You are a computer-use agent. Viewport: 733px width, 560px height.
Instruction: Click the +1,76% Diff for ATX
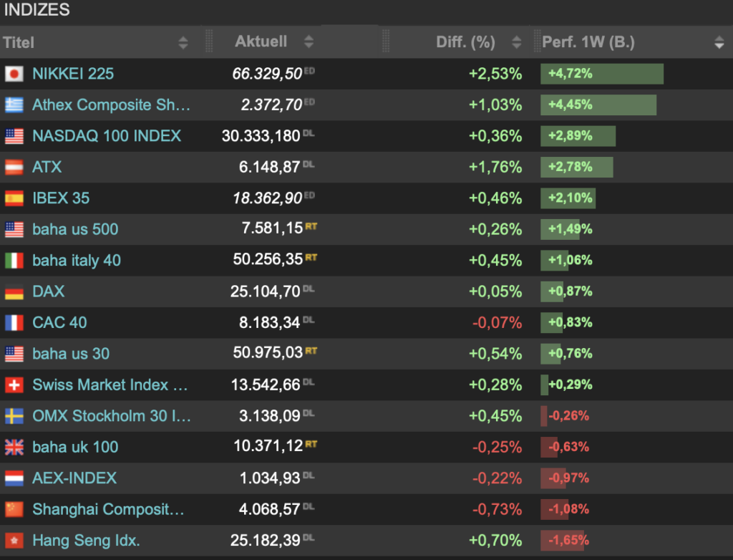tap(495, 167)
